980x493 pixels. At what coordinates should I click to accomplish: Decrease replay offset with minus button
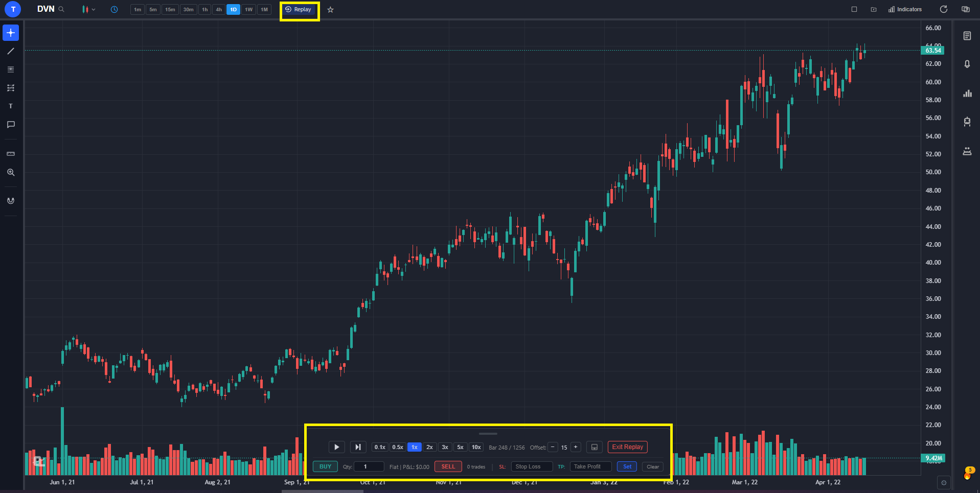(553, 447)
